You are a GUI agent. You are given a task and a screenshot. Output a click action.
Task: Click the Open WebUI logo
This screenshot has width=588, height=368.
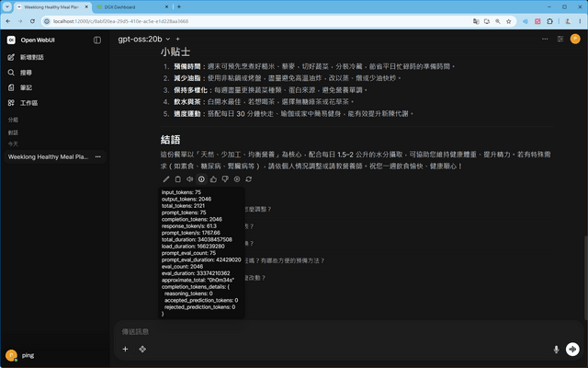point(11,40)
